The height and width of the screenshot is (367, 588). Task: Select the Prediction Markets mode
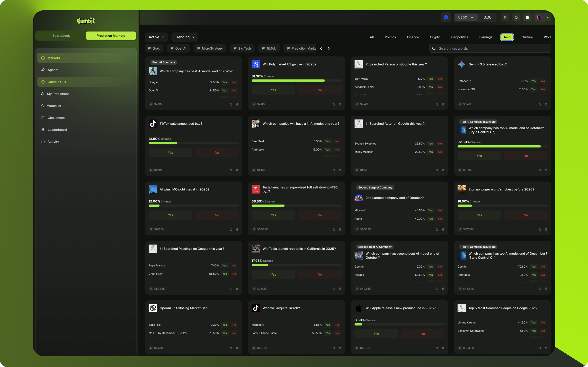111,35
